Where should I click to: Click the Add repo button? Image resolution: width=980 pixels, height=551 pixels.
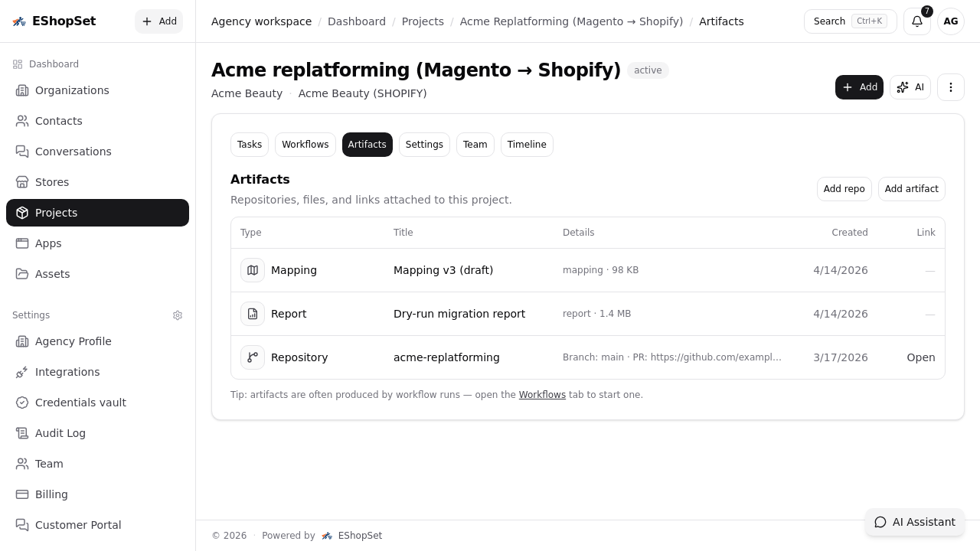[x=844, y=189]
